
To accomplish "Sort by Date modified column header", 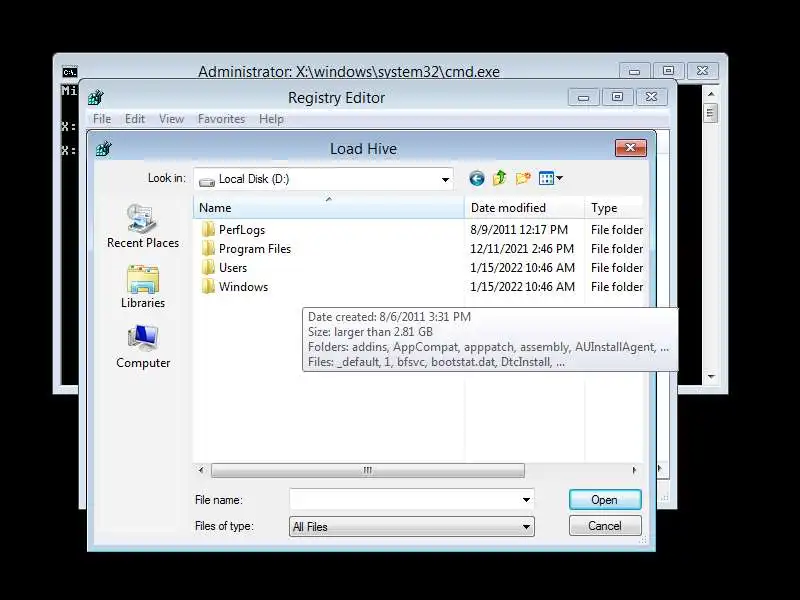I will [x=524, y=208].
